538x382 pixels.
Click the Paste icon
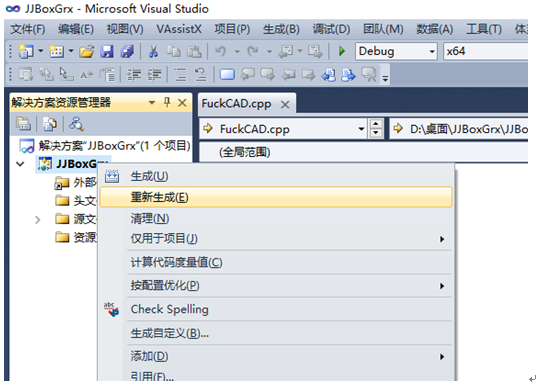[194, 51]
